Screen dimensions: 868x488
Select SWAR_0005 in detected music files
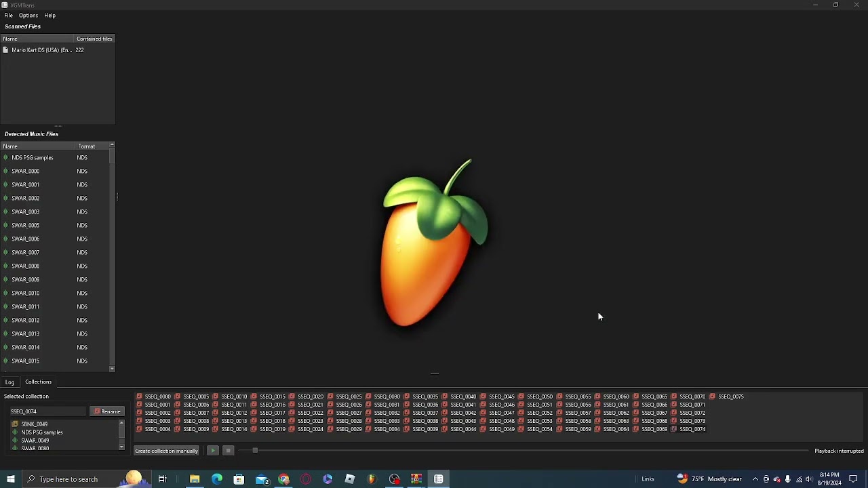click(x=56, y=226)
